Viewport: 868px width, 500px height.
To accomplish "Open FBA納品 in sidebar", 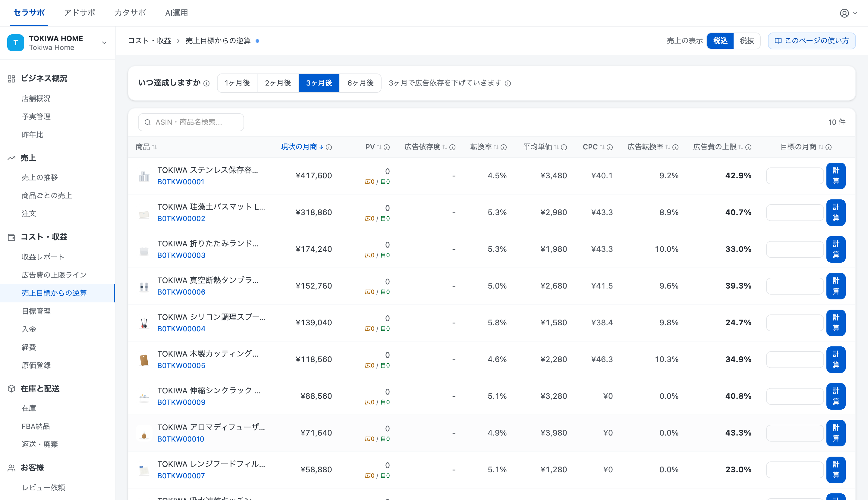I will pos(36,426).
